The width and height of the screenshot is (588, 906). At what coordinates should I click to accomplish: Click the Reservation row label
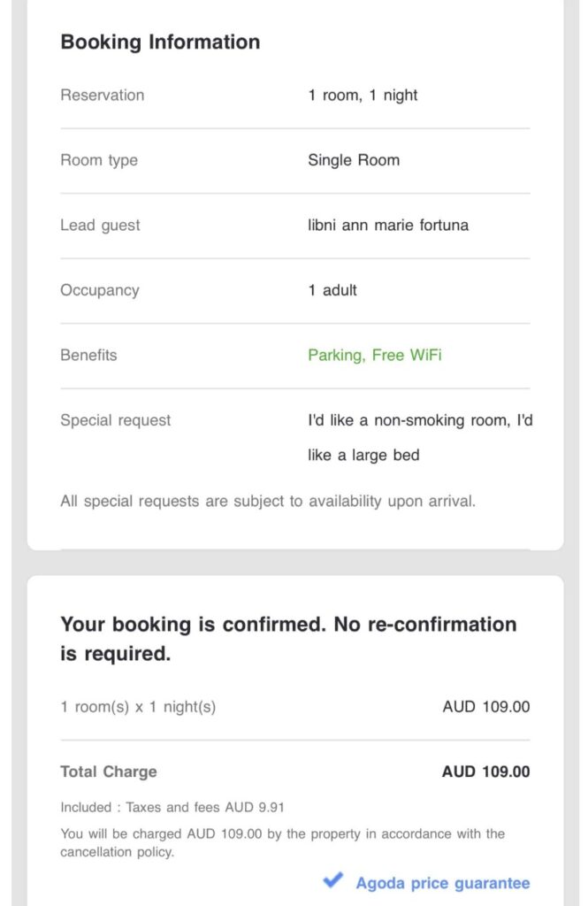(x=102, y=95)
